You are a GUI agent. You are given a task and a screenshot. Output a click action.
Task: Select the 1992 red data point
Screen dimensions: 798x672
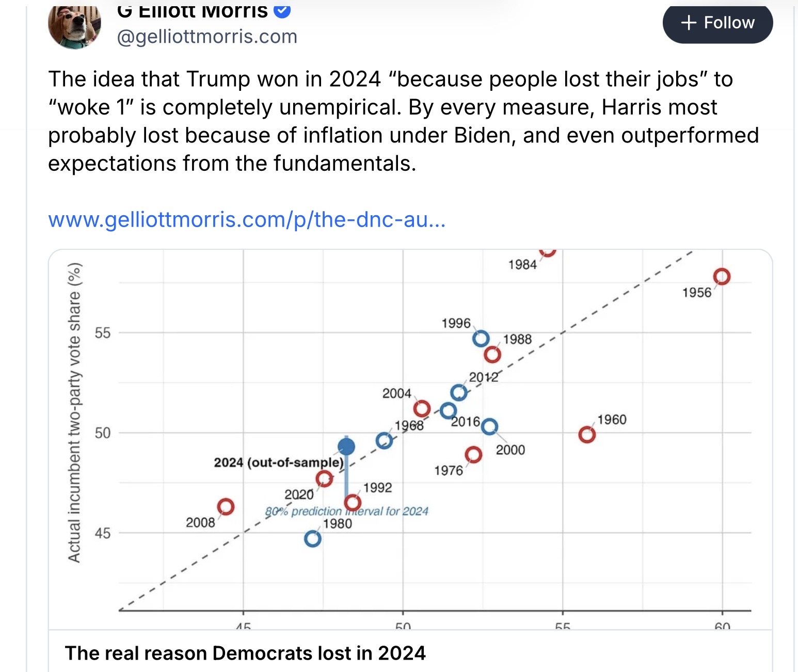pos(353,502)
